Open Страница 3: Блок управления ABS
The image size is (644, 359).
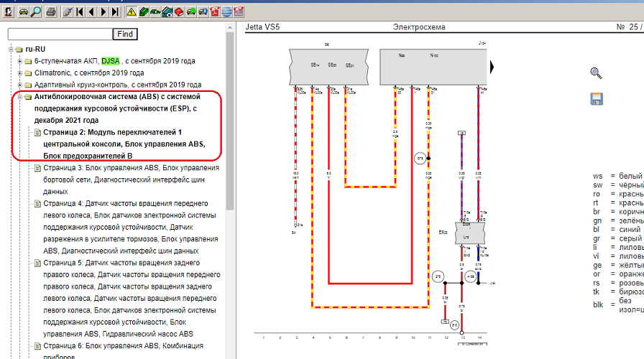(x=131, y=179)
